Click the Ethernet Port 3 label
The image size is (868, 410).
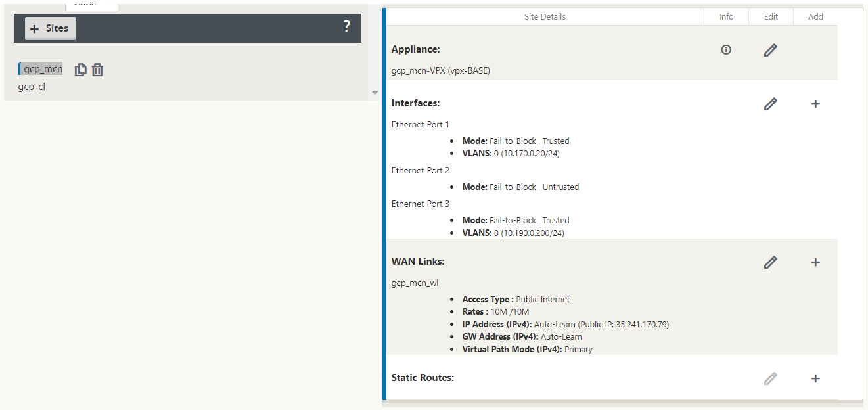tap(421, 204)
